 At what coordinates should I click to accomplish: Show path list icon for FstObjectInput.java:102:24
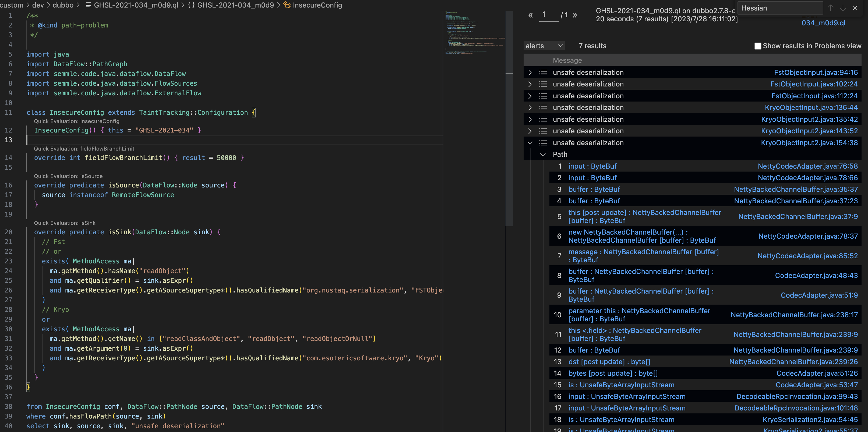pyautogui.click(x=543, y=84)
